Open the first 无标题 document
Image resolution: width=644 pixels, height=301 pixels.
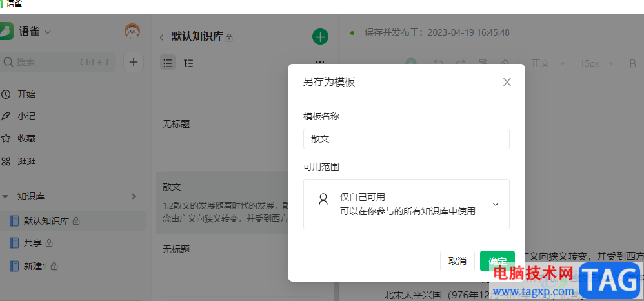(176, 124)
